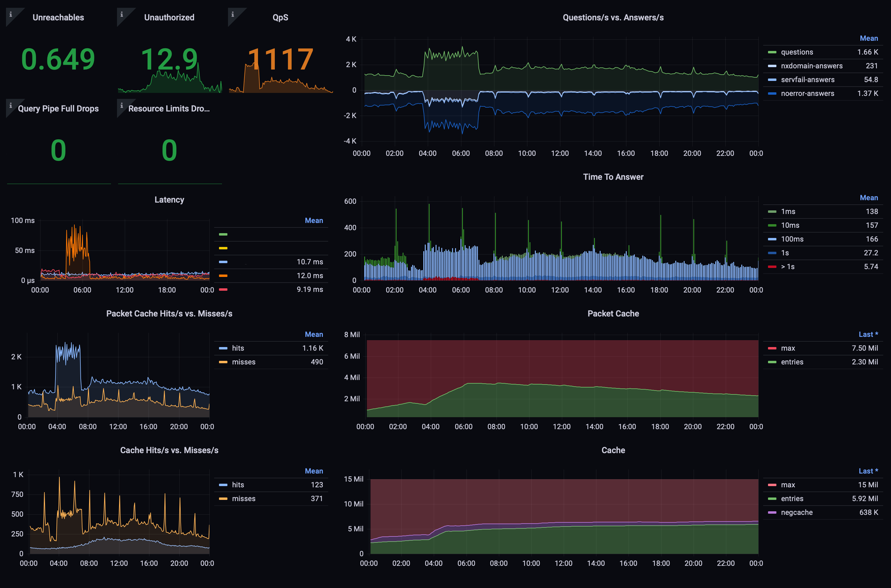Sort Packet Cache legend by the Last * header
This screenshot has width=891, height=588.
(868, 334)
